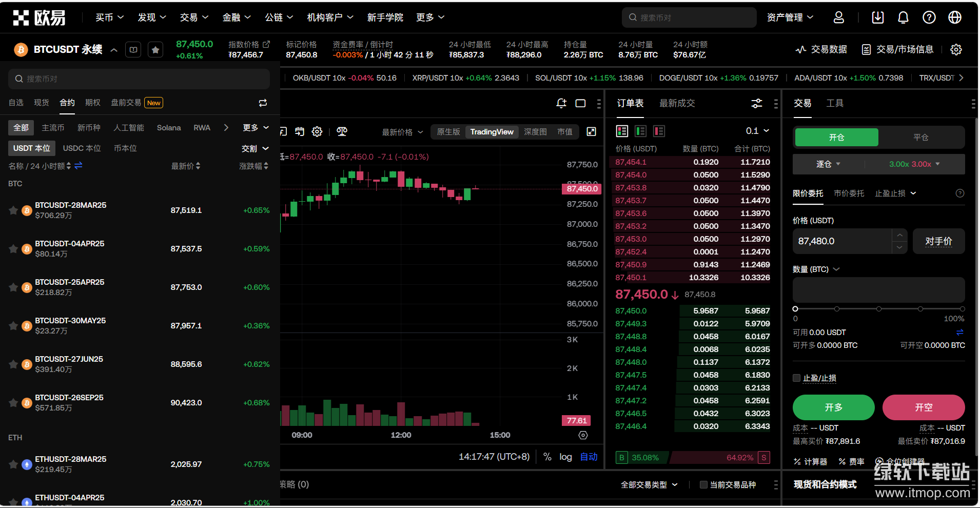
Task: Open the 全部交易类型 dropdown
Action: coord(649,485)
